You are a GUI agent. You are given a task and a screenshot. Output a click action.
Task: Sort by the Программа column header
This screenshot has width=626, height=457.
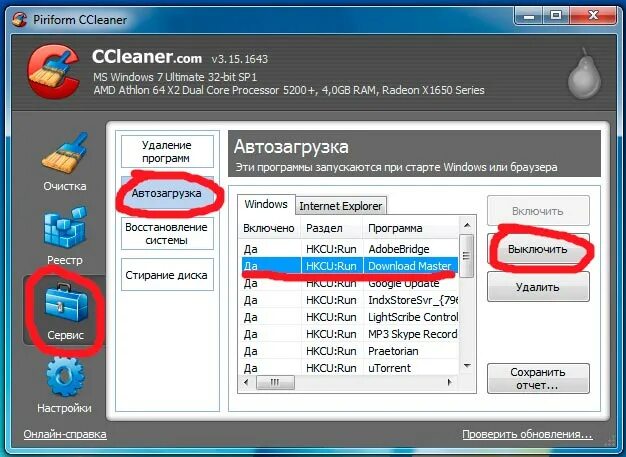click(410, 228)
